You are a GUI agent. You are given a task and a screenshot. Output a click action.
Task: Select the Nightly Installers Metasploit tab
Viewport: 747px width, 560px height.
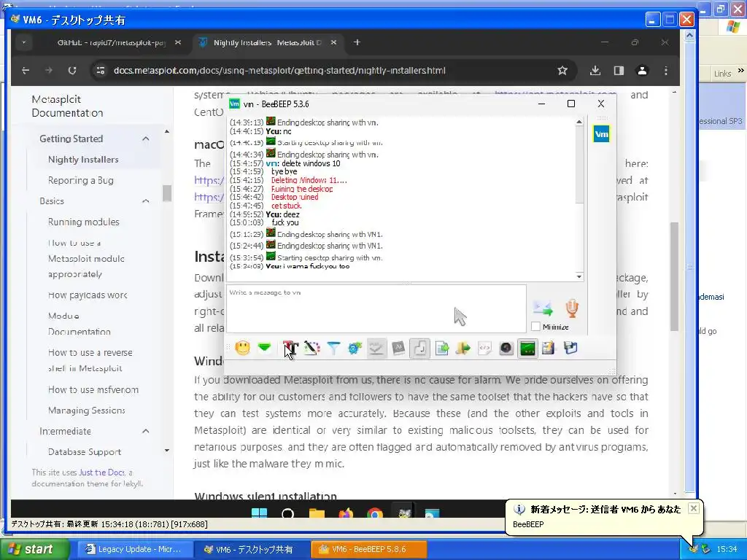(267, 42)
